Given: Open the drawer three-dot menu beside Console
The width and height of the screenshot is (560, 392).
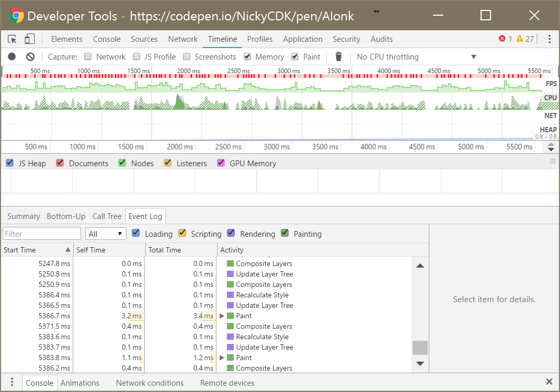Looking at the screenshot, I should click(12, 383).
